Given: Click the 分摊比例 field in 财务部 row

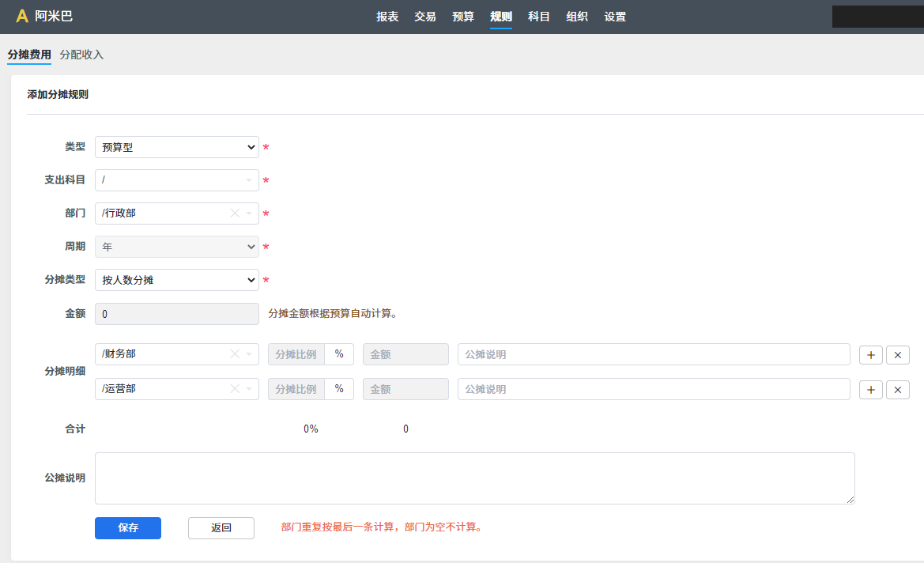Looking at the screenshot, I should 296,354.
